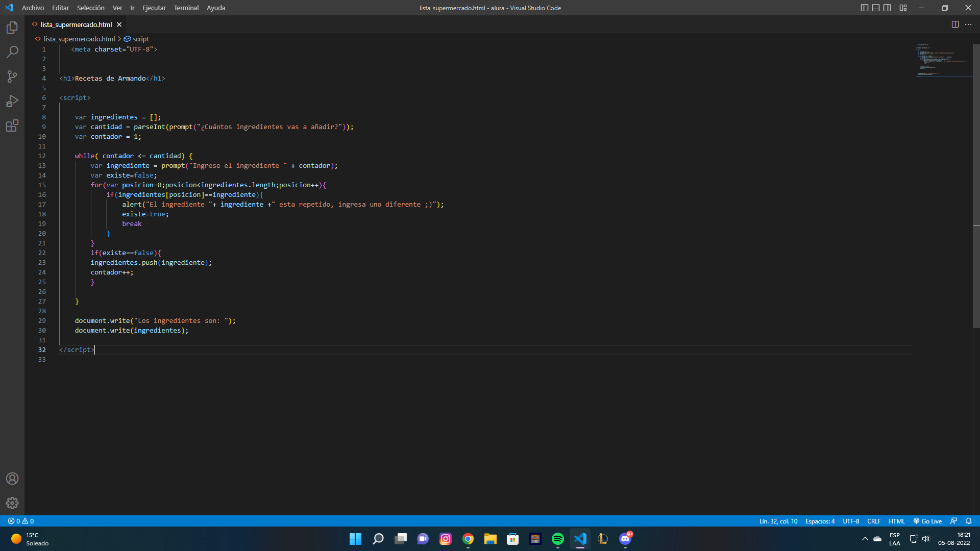Viewport: 980px width, 551px height.
Task: Change file encoding via UTF-8 status item
Action: point(851,521)
